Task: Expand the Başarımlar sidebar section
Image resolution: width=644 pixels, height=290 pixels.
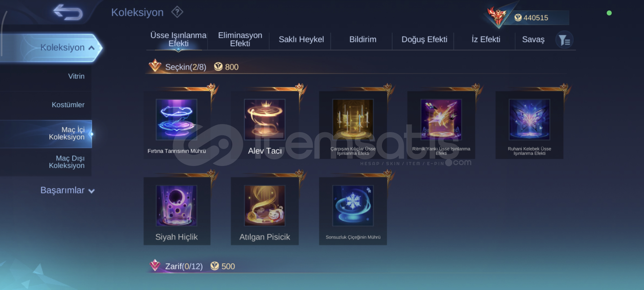Action: (x=67, y=190)
